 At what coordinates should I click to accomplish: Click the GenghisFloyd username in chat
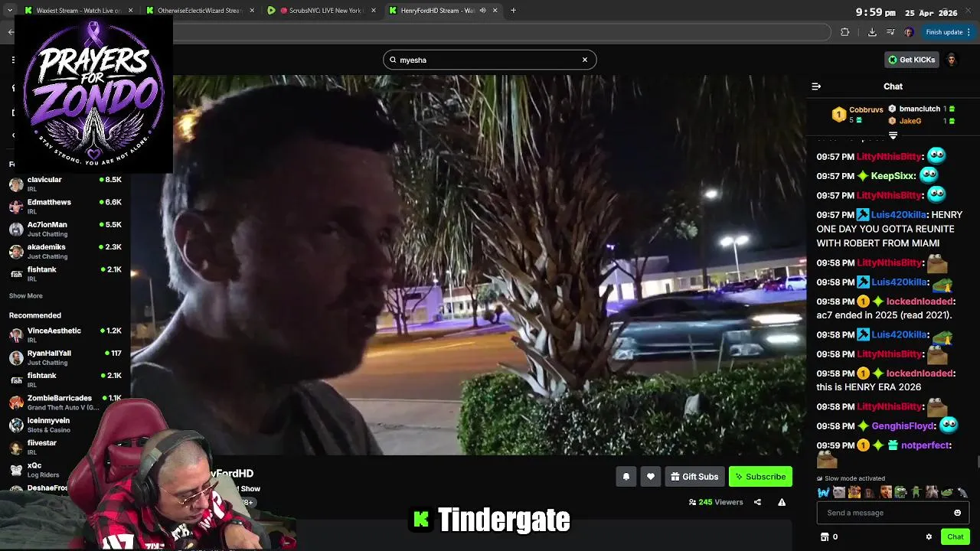(903, 426)
